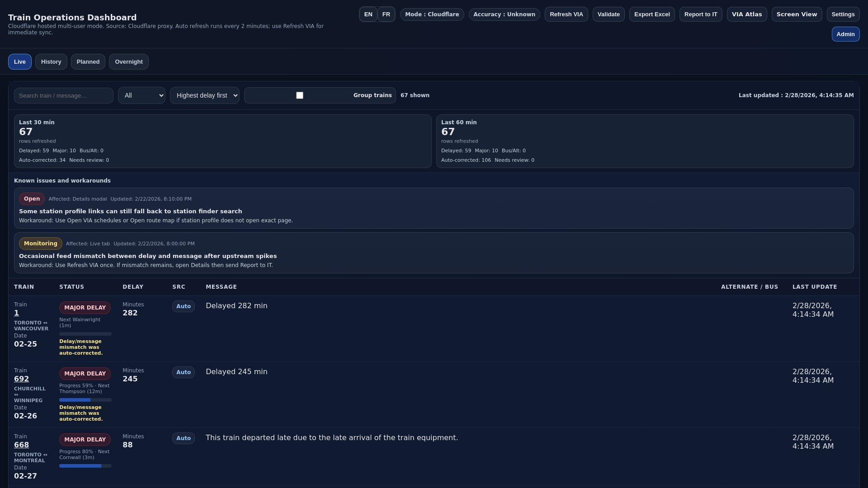Click the 245 minutes delay value
Viewport: 868px width, 488px height.
[x=130, y=379]
